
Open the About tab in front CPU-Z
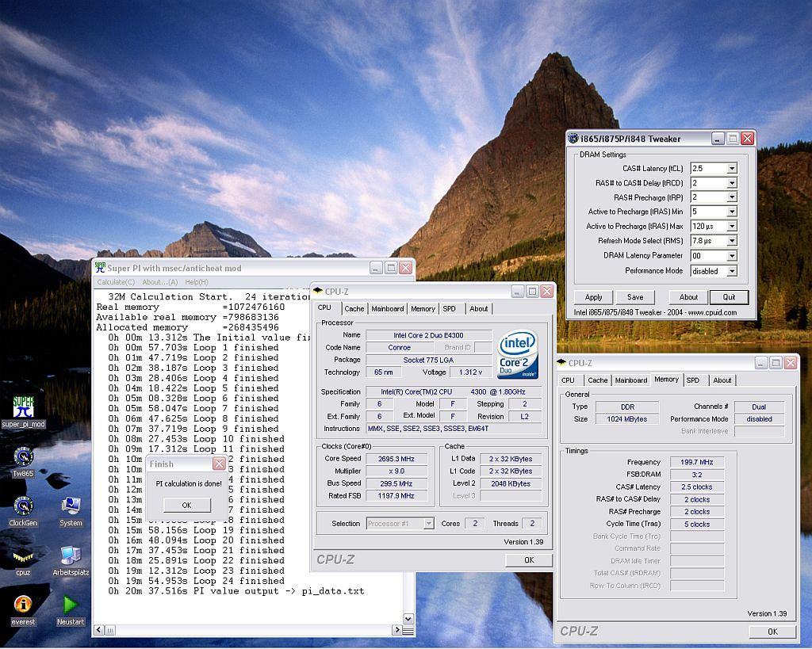pos(478,308)
